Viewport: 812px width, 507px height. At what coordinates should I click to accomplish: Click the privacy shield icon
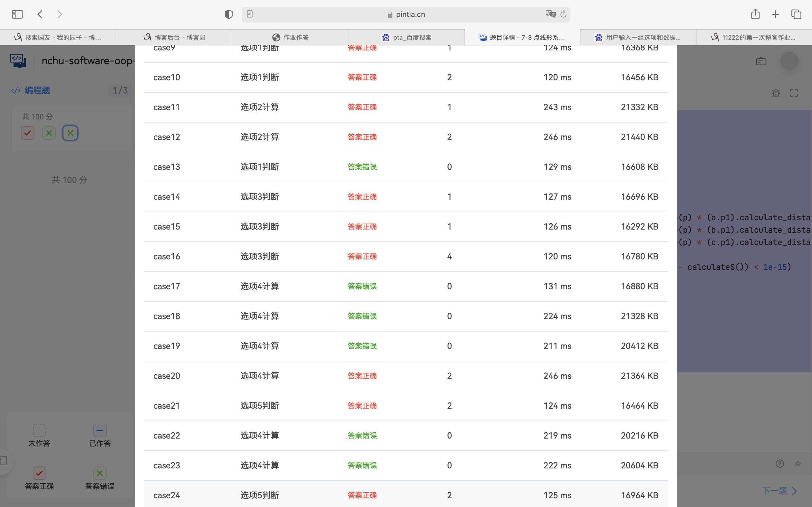click(228, 14)
